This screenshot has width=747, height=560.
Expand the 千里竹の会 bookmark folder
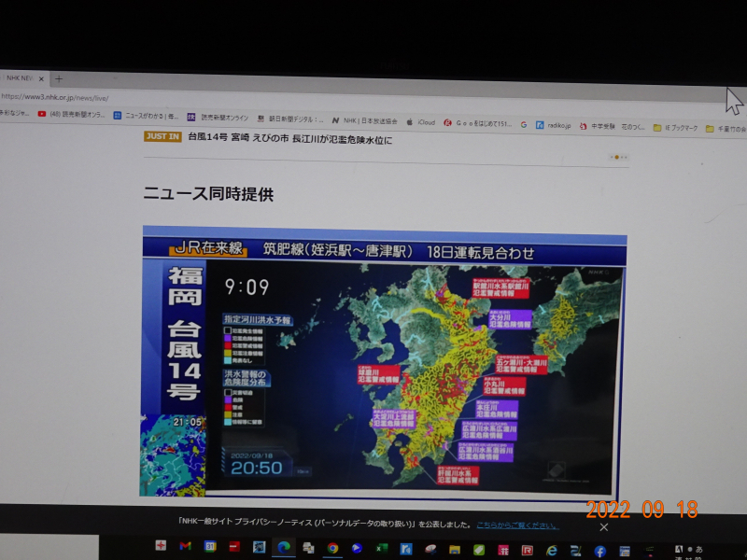coord(726,129)
